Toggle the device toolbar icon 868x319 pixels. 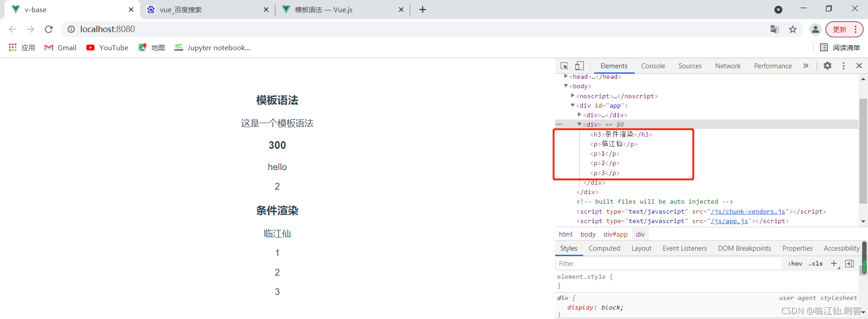point(580,66)
